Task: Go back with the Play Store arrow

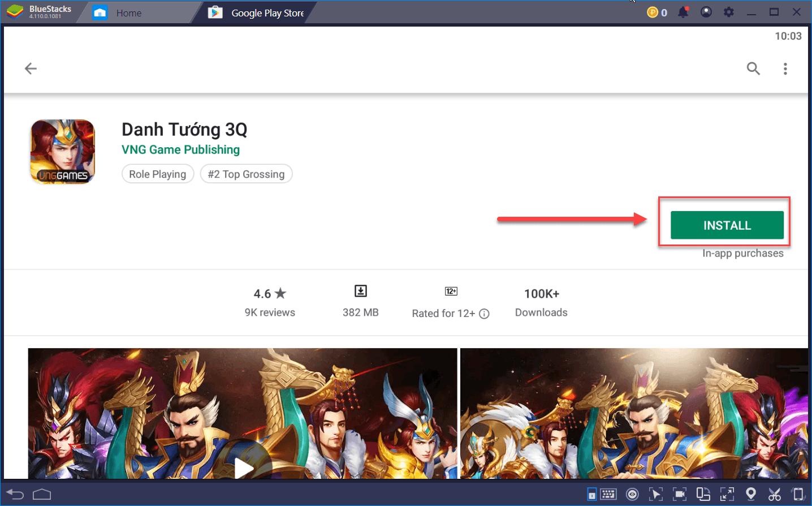Action: [31, 68]
